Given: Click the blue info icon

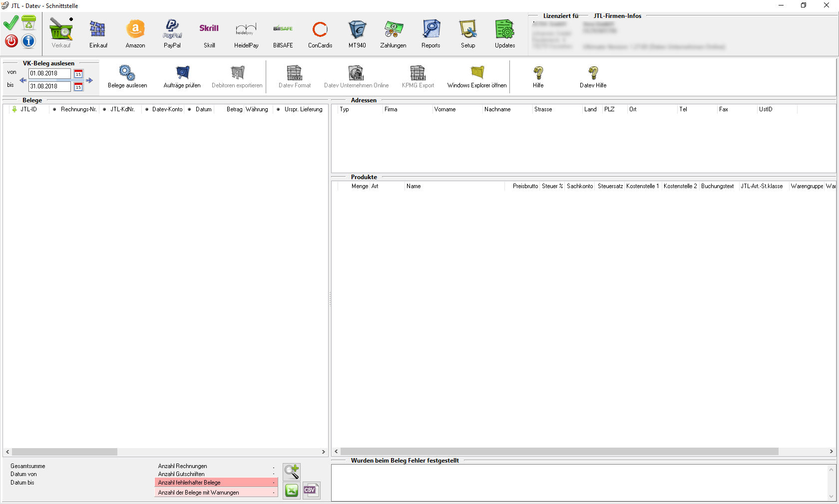Looking at the screenshot, I should pos(28,41).
